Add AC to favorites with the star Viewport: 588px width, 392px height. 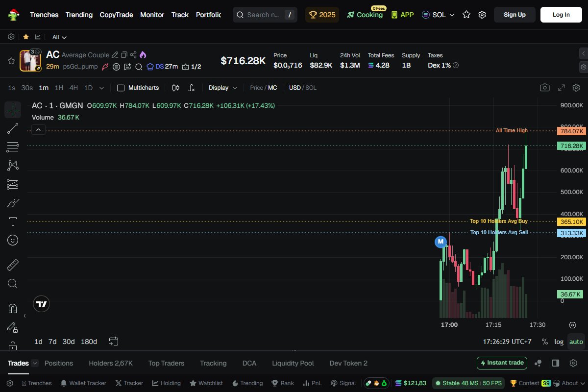(x=11, y=61)
